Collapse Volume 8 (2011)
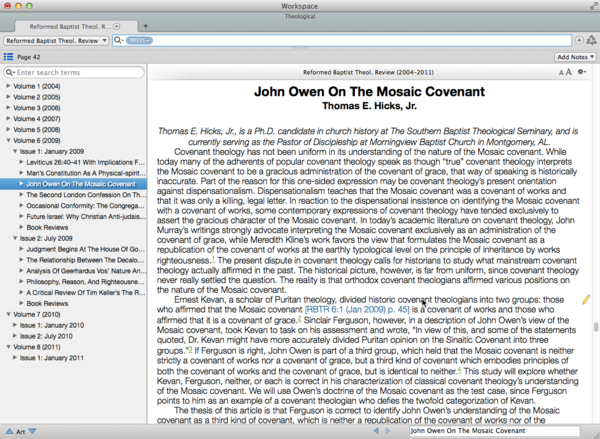Screen dimensions: 600x439 [x=8, y=347]
